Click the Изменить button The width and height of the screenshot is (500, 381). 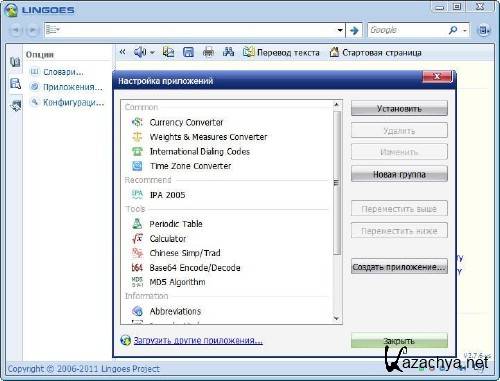tap(399, 152)
